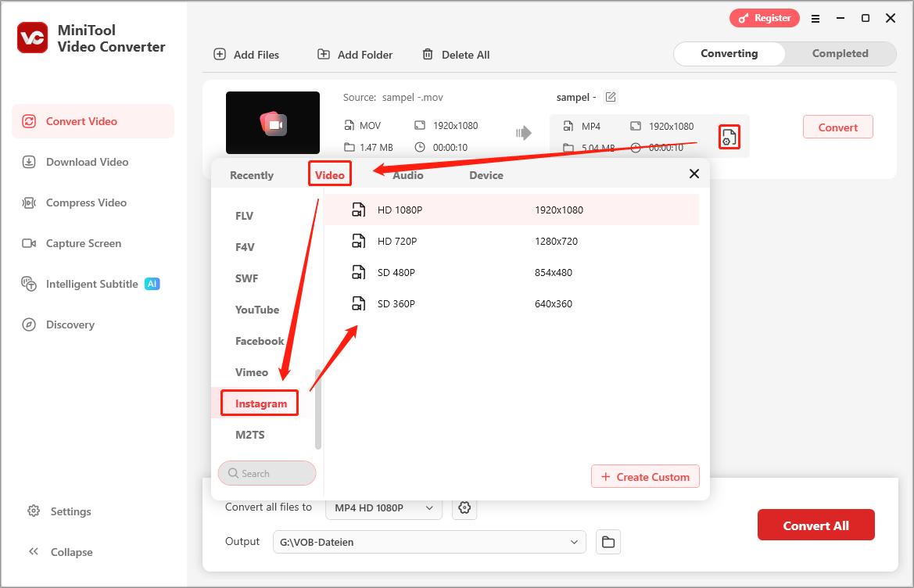Open Settings in the sidebar
Image resolution: width=914 pixels, height=588 pixels.
pyautogui.click(x=59, y=511)
